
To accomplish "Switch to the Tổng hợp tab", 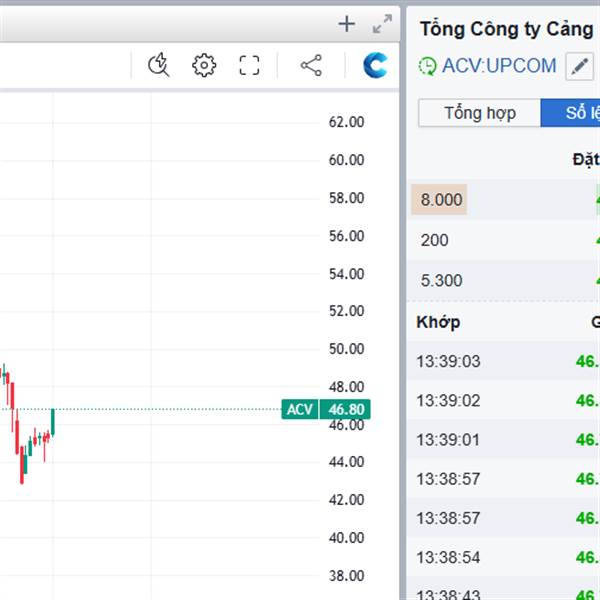I will pyautogui.click(x=479, y=113).
